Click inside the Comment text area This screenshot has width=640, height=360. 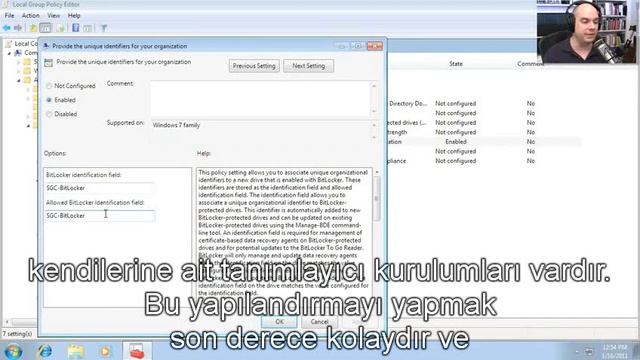260,99
